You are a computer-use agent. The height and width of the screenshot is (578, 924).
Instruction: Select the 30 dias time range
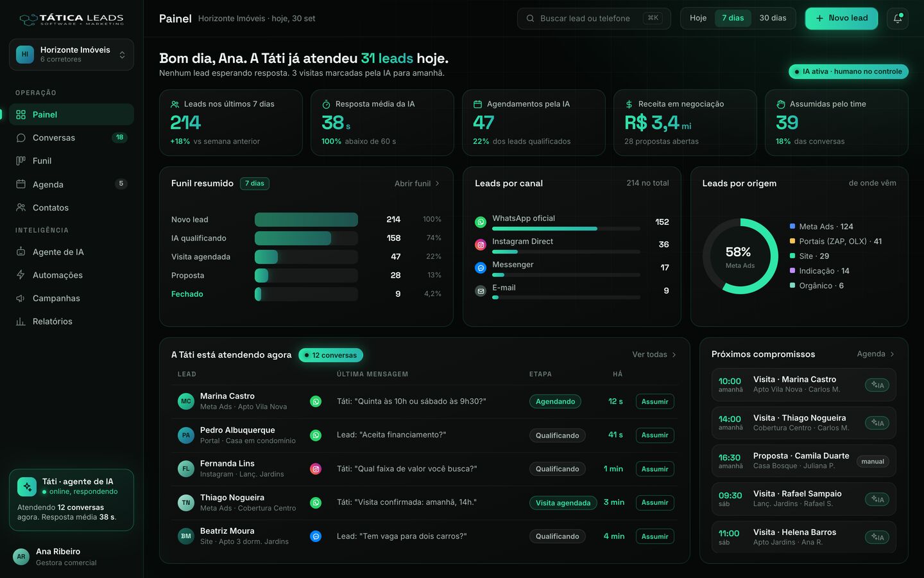pyautogui.click(x=773, y=18)
